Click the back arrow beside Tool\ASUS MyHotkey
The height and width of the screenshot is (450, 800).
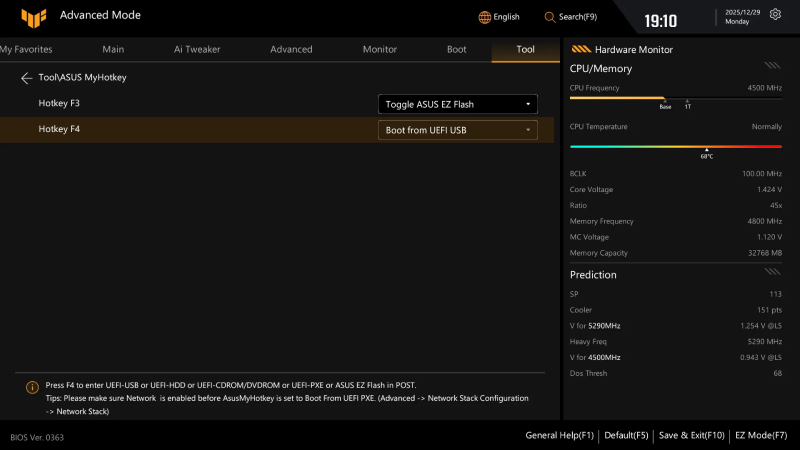click(27, 77)
